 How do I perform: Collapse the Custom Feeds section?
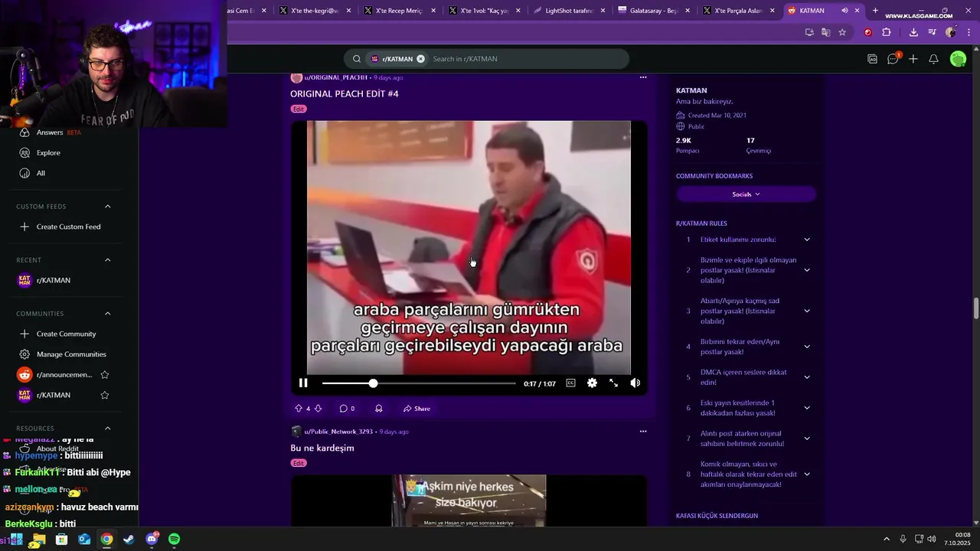click(x=107, y=207)
